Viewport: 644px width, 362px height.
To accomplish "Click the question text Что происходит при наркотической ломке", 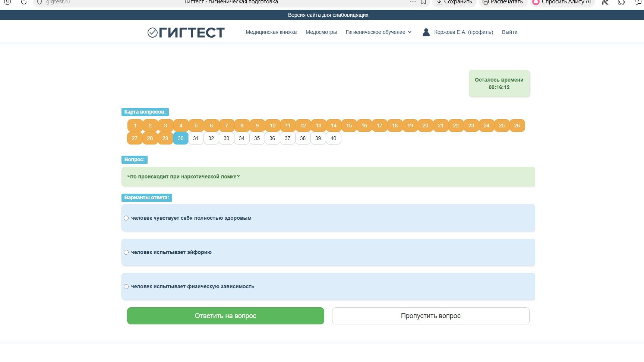I will coord(183,177).
